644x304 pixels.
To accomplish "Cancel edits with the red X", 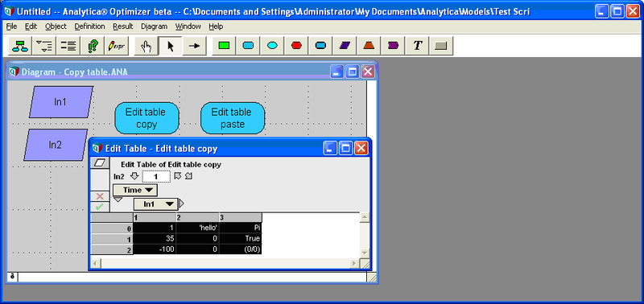I will click(100, 196).
